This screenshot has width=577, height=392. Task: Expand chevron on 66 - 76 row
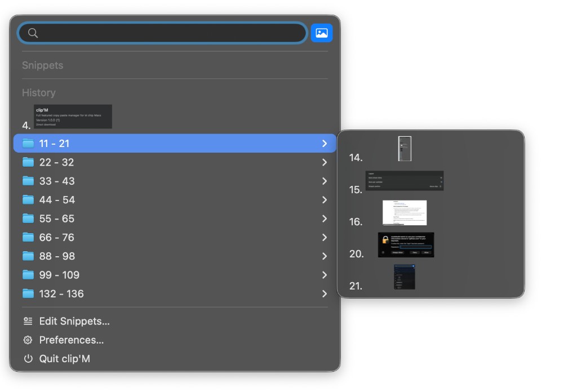[x=325, y=237]
